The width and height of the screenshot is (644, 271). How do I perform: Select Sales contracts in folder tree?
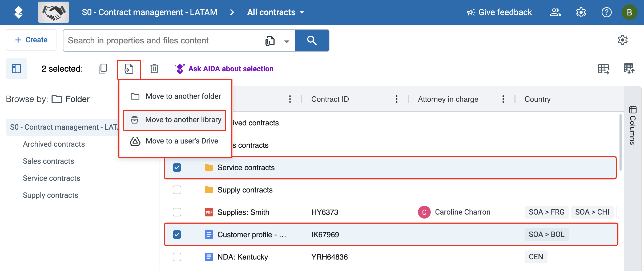[x=49, y=161]
